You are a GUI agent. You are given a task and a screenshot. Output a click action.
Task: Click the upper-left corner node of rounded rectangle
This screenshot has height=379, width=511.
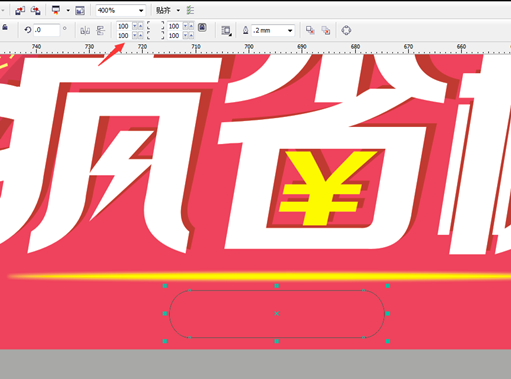190,290
